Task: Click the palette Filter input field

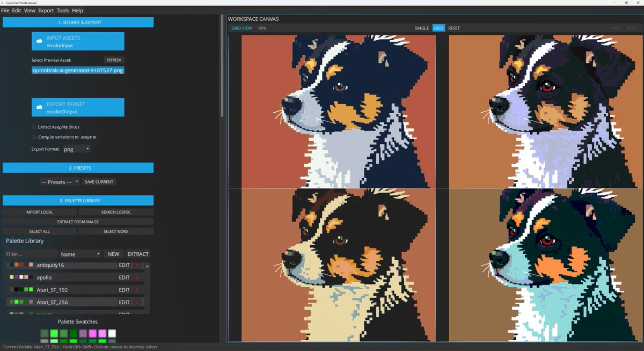Action: (31, 254)
